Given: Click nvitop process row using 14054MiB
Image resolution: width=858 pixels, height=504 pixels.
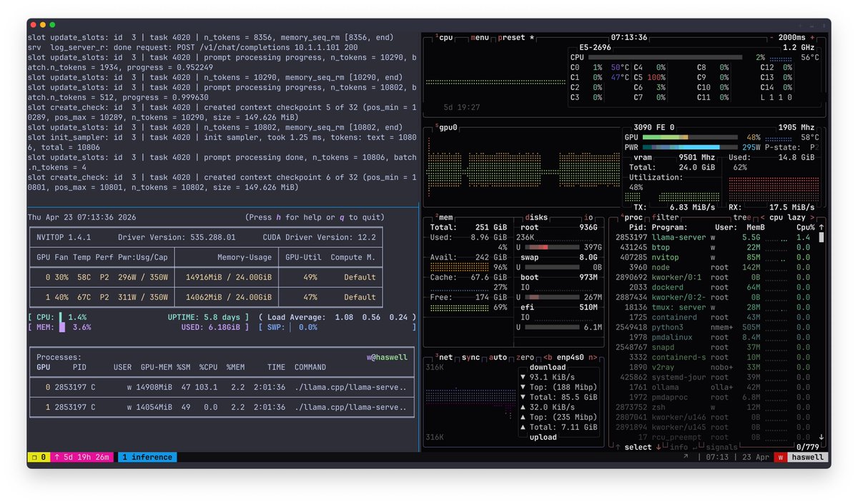Looking at the screenshot, I should (222, 407).
